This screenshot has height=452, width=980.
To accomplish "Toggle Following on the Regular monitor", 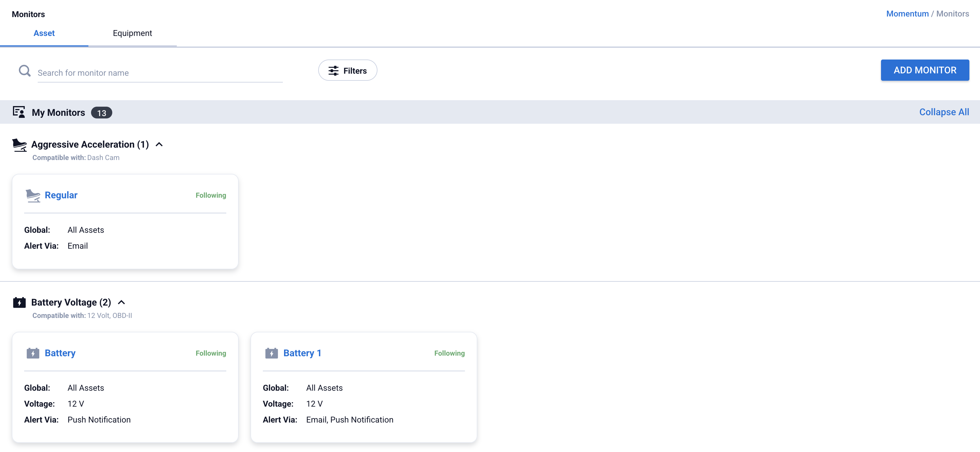I will [210, 195].
